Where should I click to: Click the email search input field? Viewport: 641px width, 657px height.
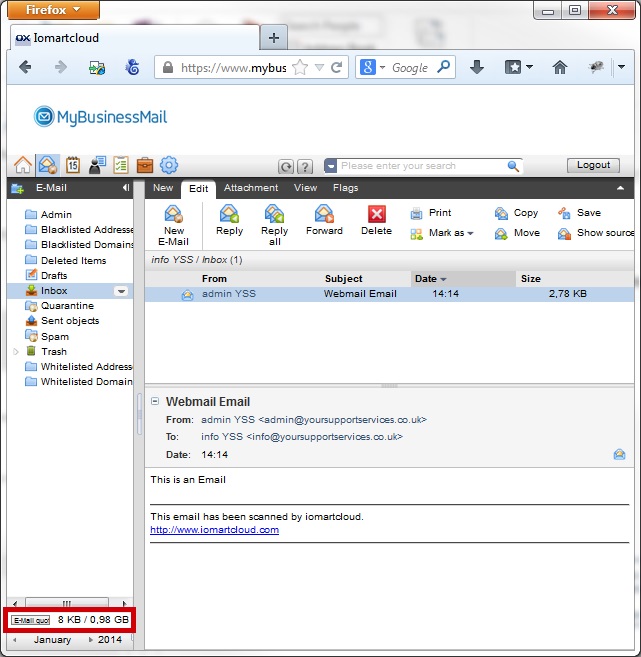click(421, 166)
